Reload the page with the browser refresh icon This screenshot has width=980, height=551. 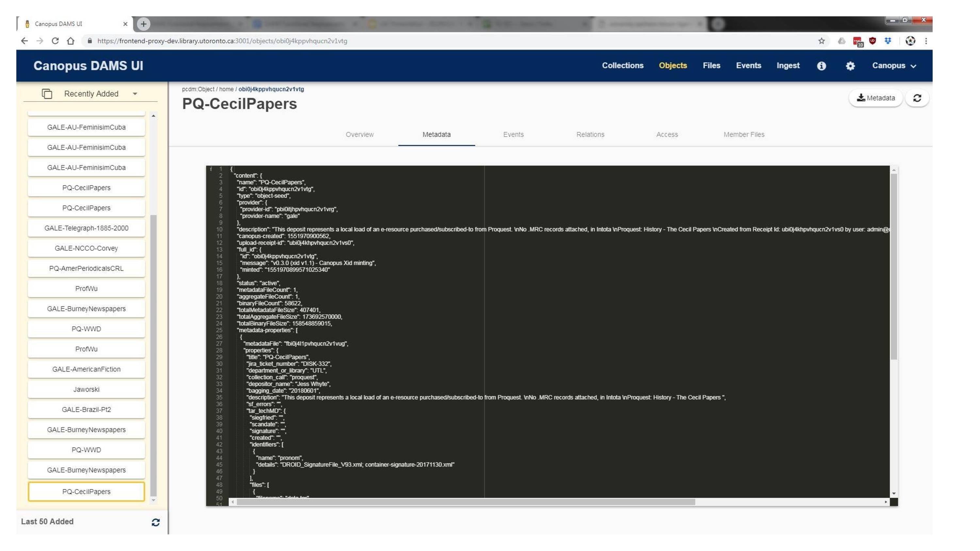[55, 41]
